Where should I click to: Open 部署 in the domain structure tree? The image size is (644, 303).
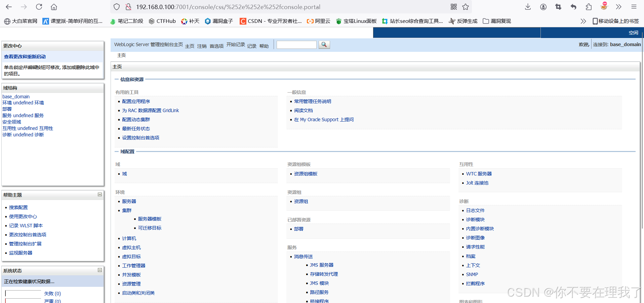click(7, 109)
